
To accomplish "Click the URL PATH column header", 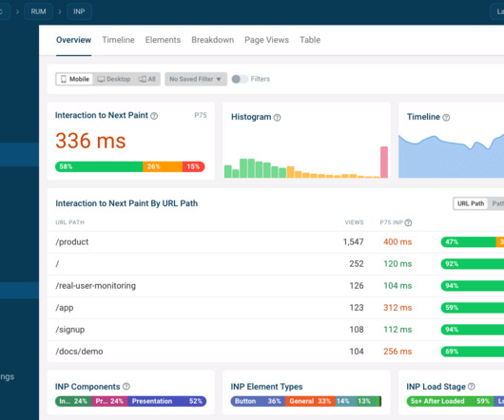I will [69, 222].
